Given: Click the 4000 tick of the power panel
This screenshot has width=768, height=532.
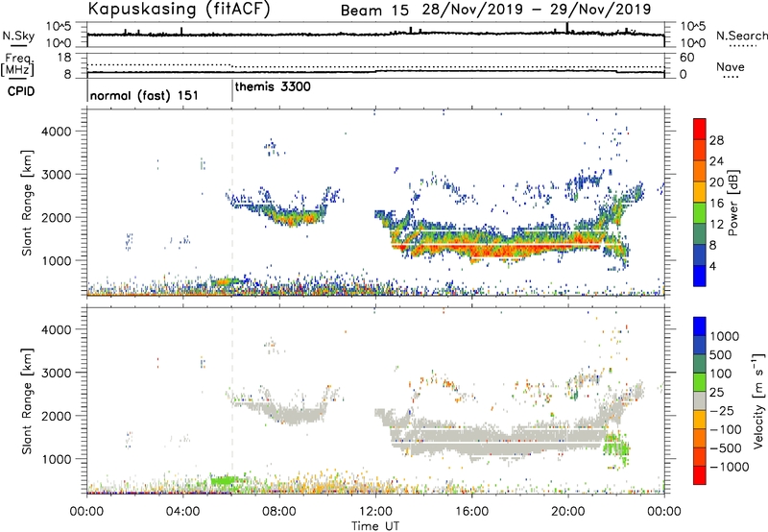Looking at the screenshot, I should click(57, 132).
